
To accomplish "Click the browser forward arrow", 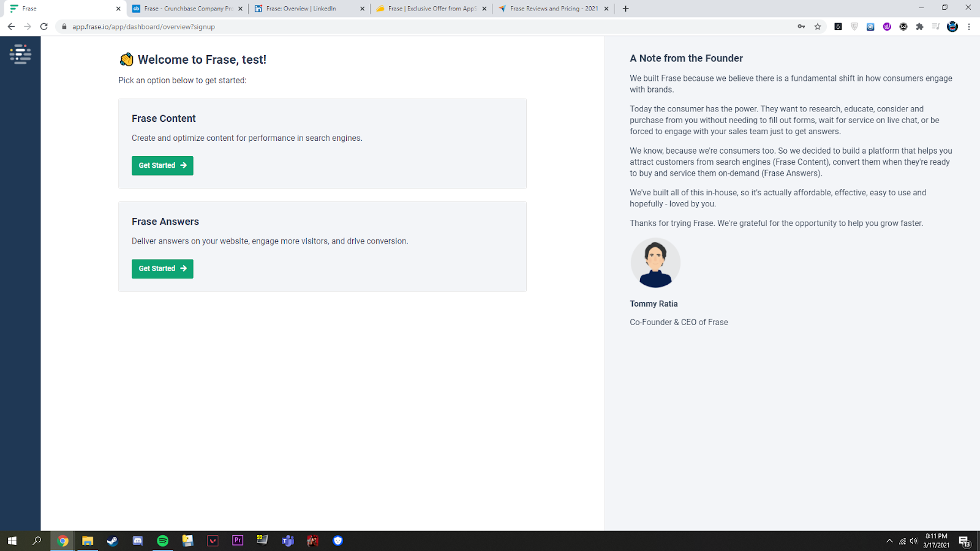I will pyautogui.click(x=28, y=26).
